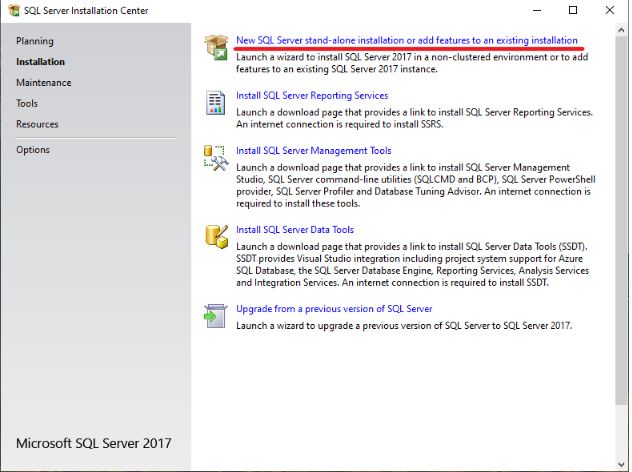Click the vertical scrollbar thumb
This screenshot has width=632, height=472.
(x=621, y=220)
